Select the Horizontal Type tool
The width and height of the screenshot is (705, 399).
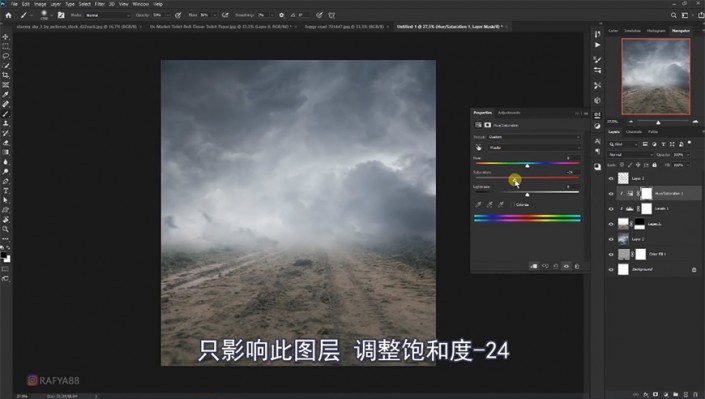(x=5, y=191)
